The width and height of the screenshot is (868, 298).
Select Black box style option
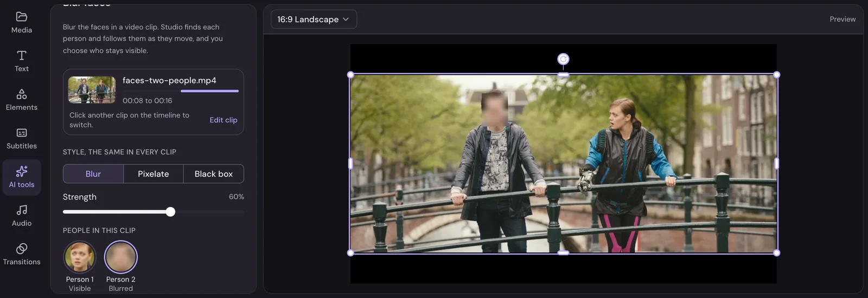214,174
